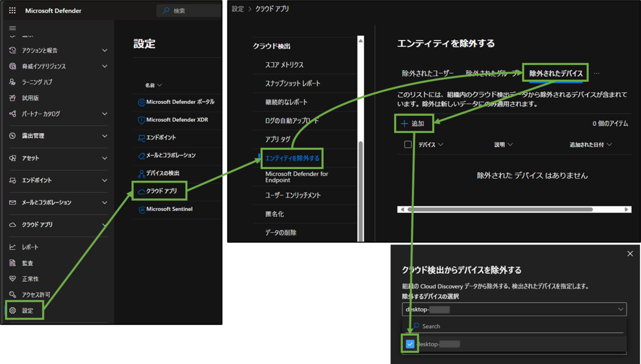Image resolution: width=641 pixels, height=364 pixels.
Task: Open アプリ タグ settings page
Action: pyautogui.click(x=278, y=139)
